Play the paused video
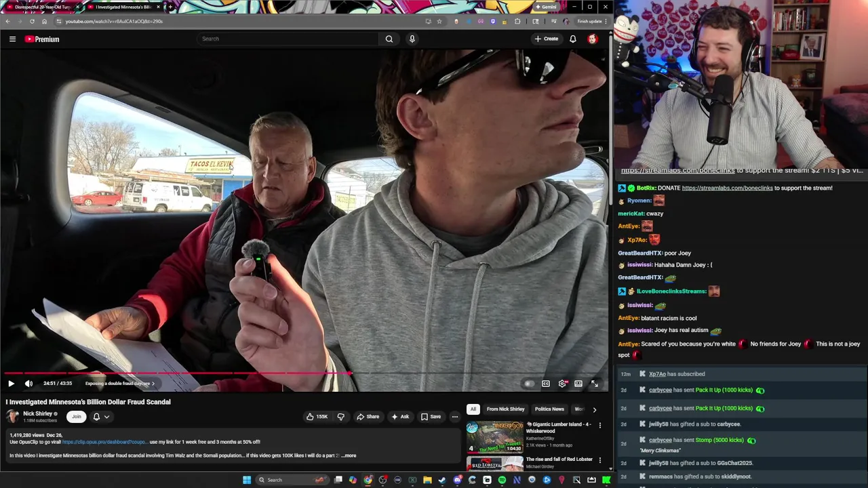The width and height of the screenshot is (868, 488). (x=11, y=384)
